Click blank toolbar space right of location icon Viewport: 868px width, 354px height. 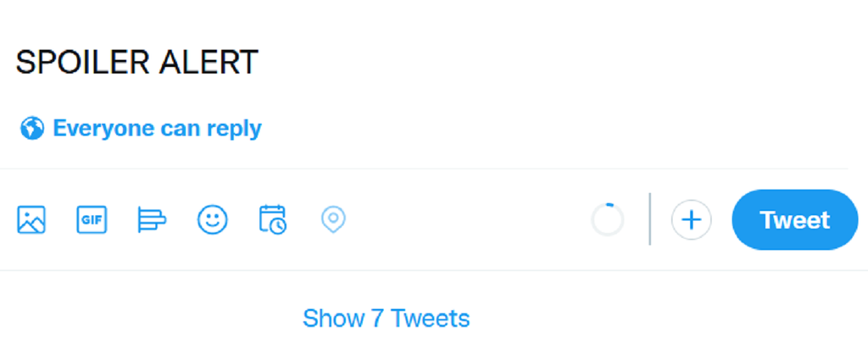466,220
